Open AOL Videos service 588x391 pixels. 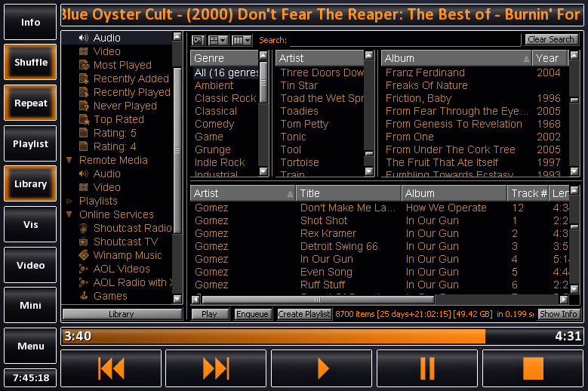(x=122, y=269)
